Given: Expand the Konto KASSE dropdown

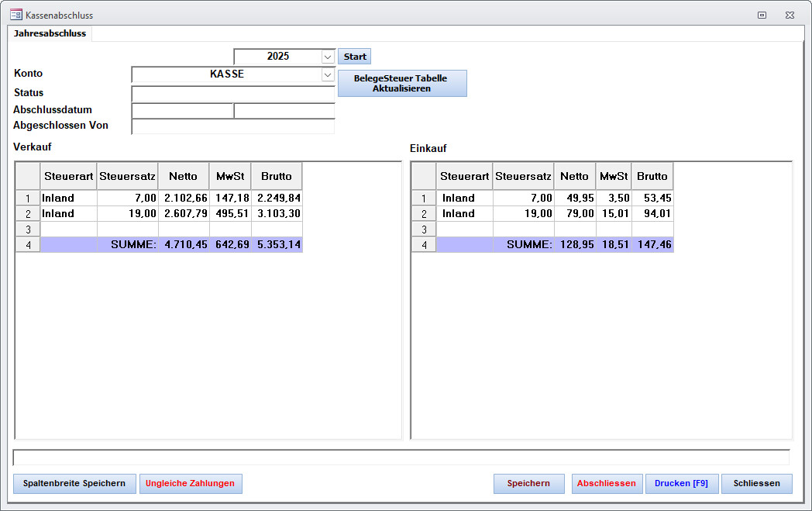Looking at the screenshot, I should tap(327, 74).
